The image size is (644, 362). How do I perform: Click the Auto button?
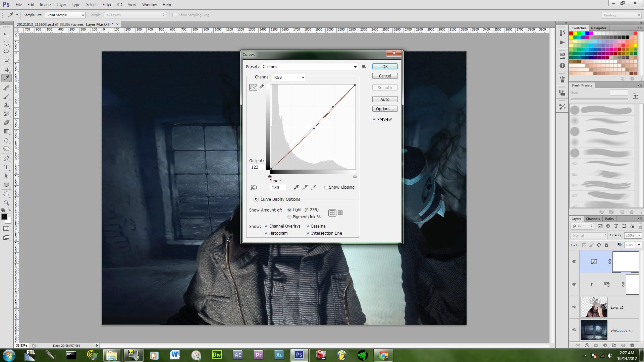point(385,100)
